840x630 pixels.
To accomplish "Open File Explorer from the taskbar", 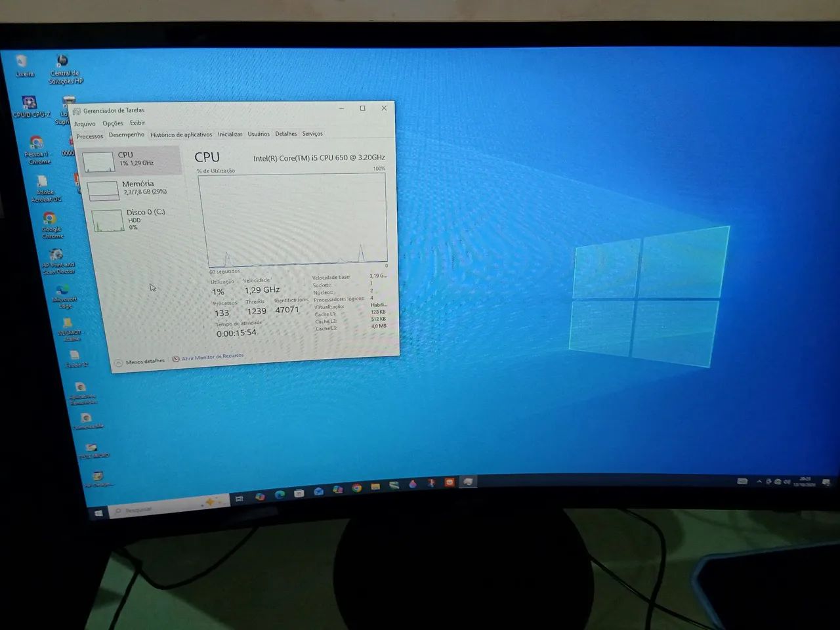I will (x=375, y=487).
